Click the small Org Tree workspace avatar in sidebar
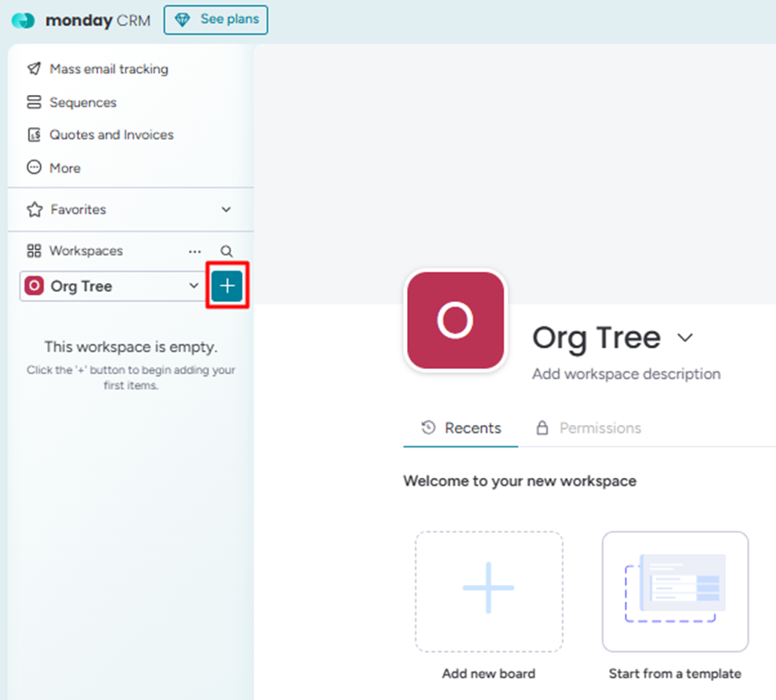The height and width of the screenshot is (700, 776). point(34,286)
